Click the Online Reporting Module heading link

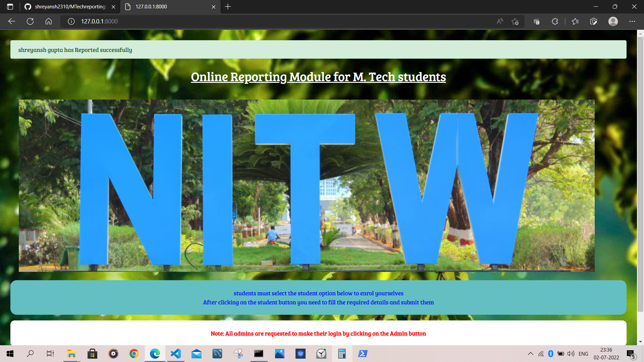[318, 77]
